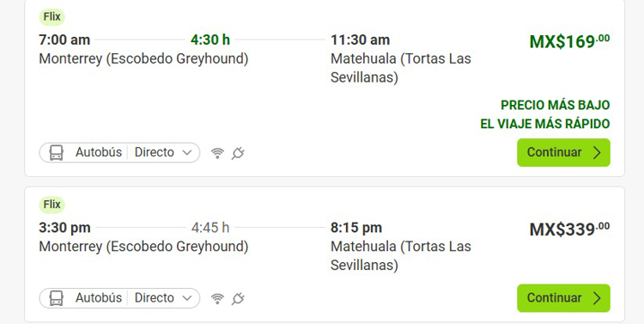Click the Wi-Fi icon on 7:00 am trip
The image size is (644, 324).
point(217,153)
